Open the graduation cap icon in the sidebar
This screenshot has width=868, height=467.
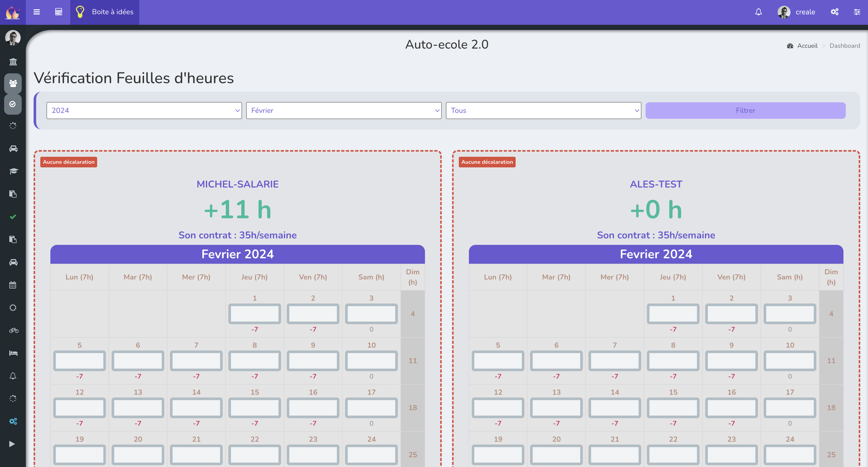pos(13,171)
